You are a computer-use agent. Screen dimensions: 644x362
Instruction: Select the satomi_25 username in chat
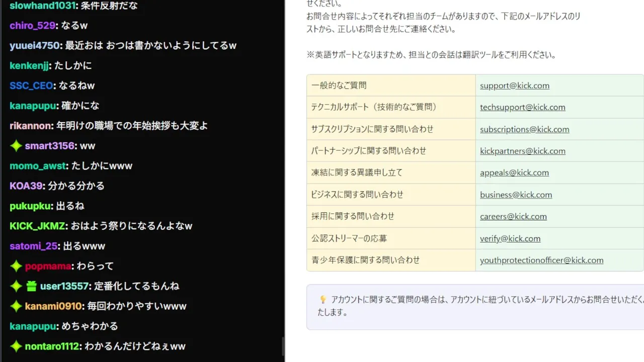tap(33, 246)
